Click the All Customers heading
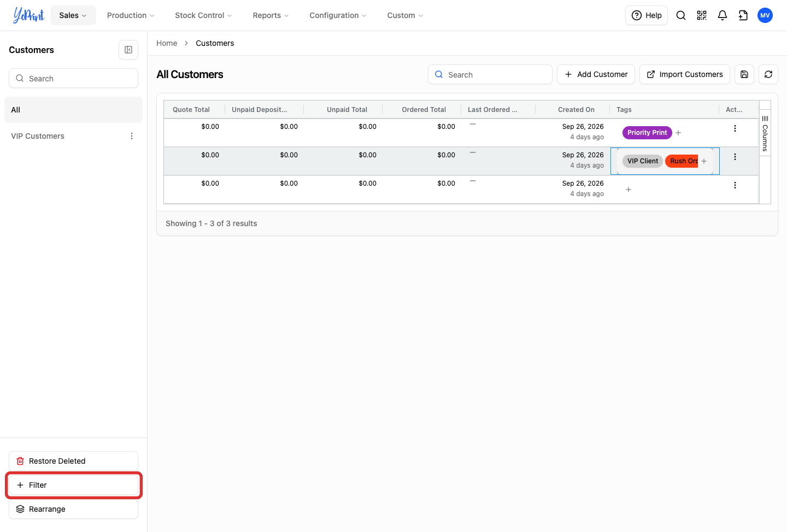The height and width of the screenshot is (532, 787). tap(190, 74)
